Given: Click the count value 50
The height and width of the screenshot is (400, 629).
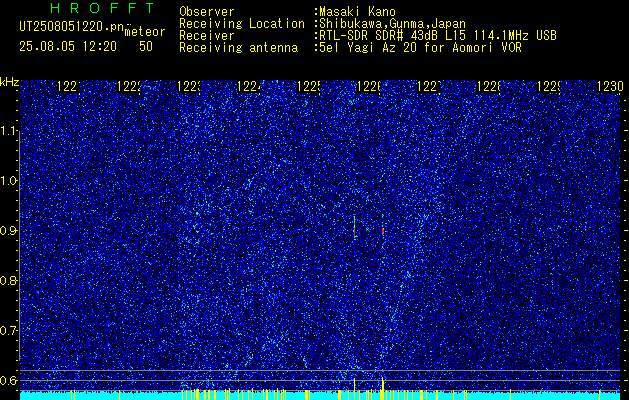Looking at the screenshot, I should (146, 46).
